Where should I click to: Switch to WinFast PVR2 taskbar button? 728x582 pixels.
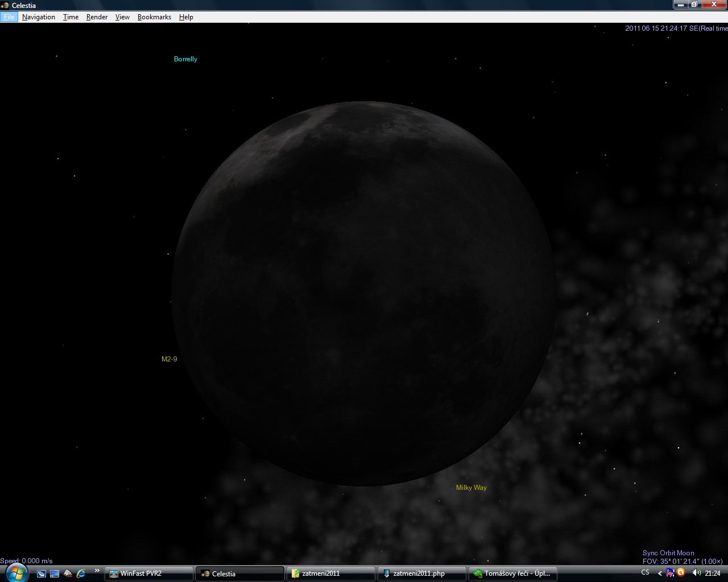(149, 573)
